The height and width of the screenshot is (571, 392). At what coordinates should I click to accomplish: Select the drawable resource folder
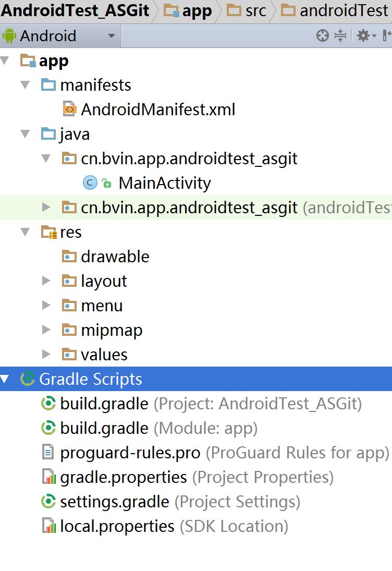pyautogui.click(x=115, y=257)
